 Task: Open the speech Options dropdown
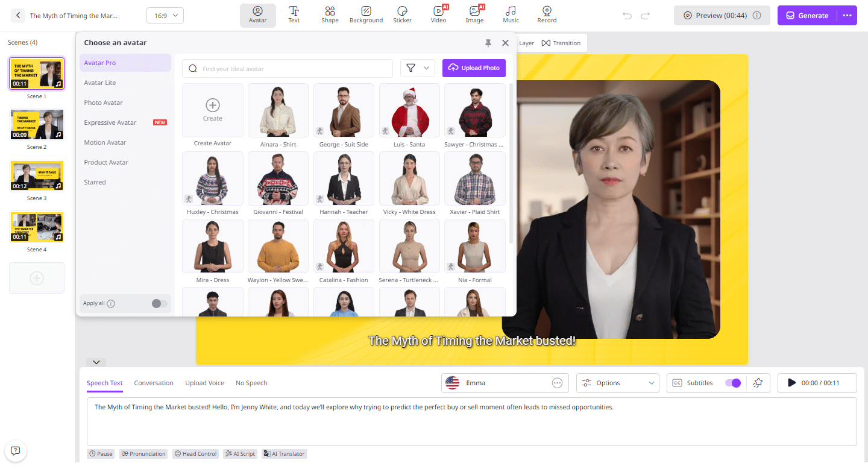[617, 383]
